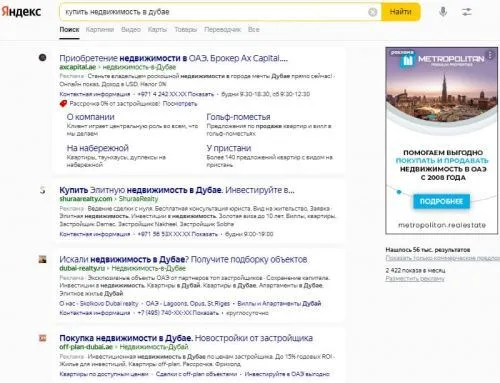Switch to the Видео tab
Image resolution: width=500 pixels, height=383 pixels.
[x=131, y=29]
